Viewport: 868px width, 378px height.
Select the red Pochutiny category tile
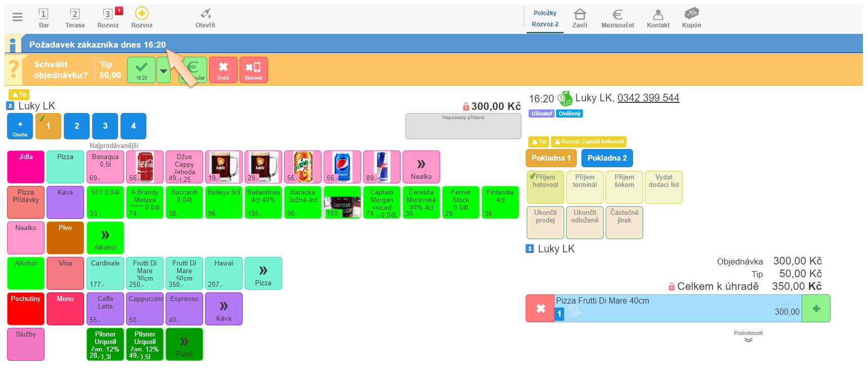(26, 309)
